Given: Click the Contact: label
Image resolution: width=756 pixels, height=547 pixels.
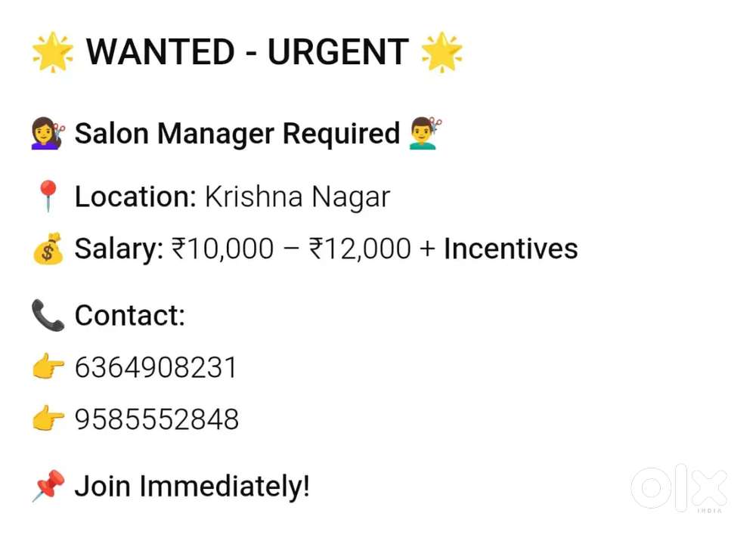Looking at the screenshot, I should click(x=129, y=315).
